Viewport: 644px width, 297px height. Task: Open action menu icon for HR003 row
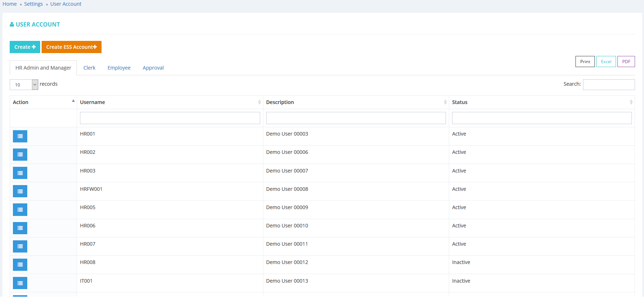[x=20, y=173]
